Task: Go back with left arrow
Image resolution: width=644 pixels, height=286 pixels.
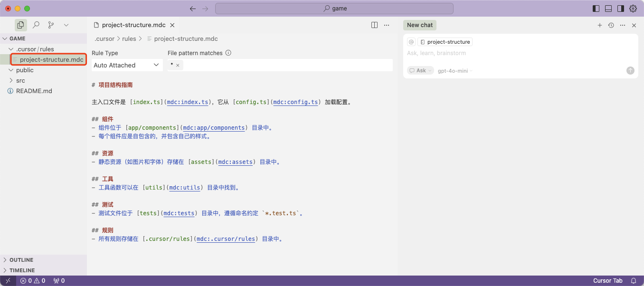Action: tap(192, 9)
